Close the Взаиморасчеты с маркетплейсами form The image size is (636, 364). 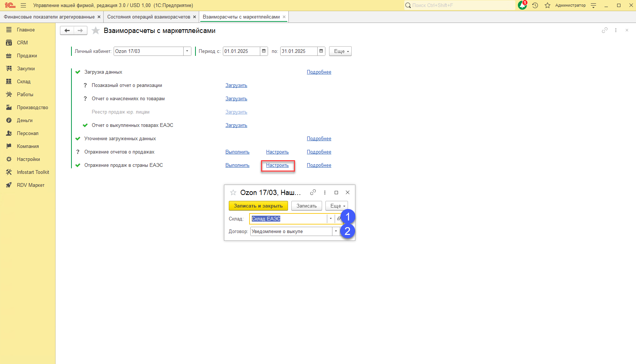[627, 30]
